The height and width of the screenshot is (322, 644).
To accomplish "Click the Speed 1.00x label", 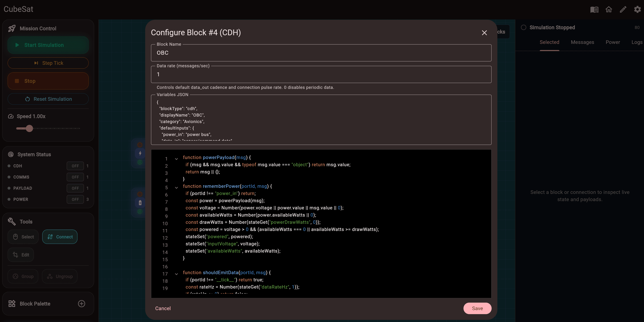I will [31, 116].
